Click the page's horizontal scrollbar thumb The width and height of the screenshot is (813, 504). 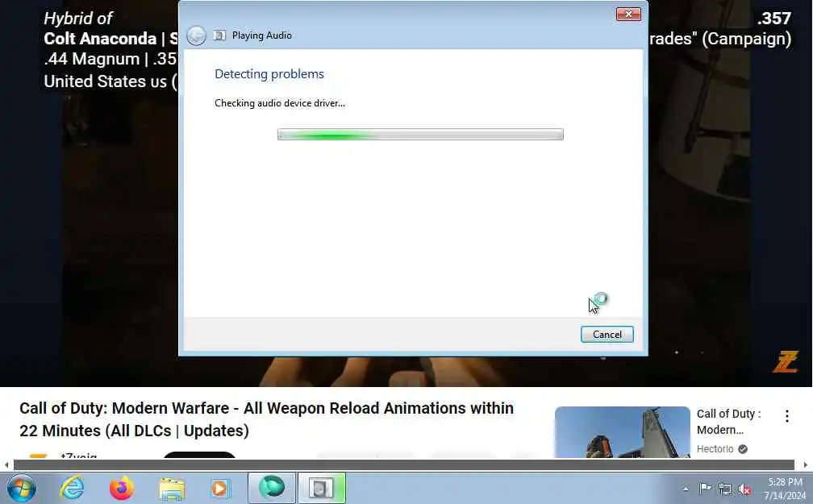(404, 464)
